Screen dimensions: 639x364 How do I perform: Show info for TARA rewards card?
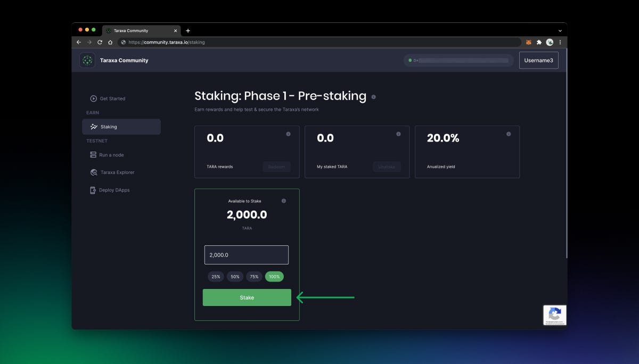[288, 134]
